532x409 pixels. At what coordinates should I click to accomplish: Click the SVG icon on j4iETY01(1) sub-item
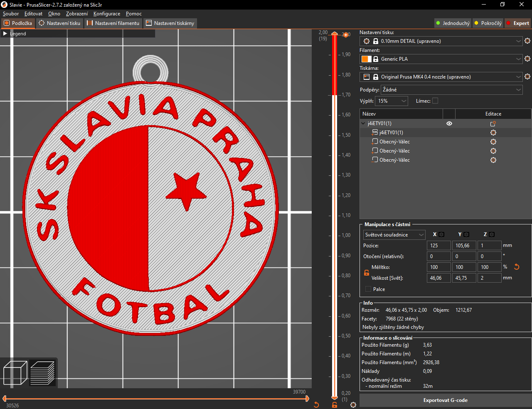[375, 132]
